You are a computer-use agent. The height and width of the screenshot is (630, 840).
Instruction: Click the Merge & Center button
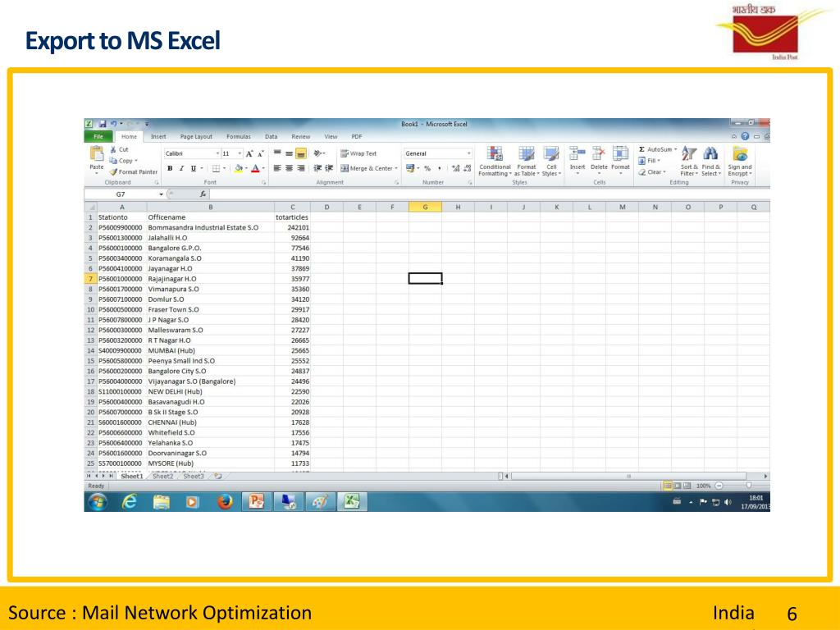point(367,168)
